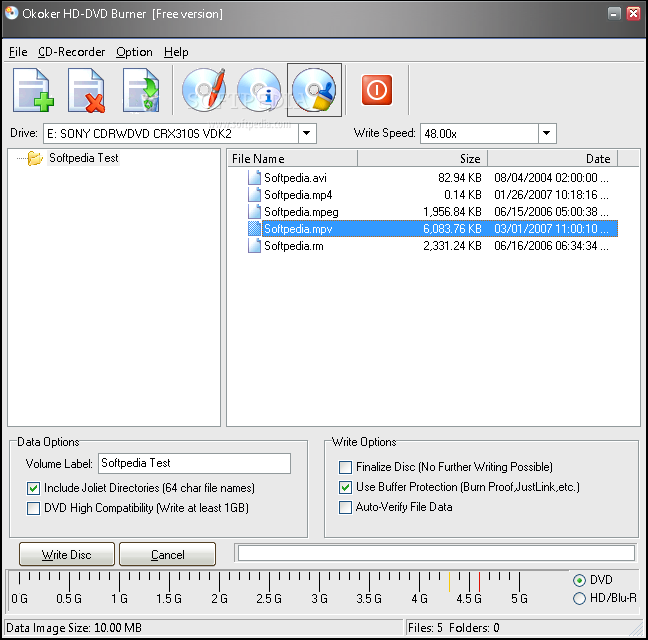Click the Remove file toolbar icon
This screenshot has width=648, height=640.
[x=86, y=90]
